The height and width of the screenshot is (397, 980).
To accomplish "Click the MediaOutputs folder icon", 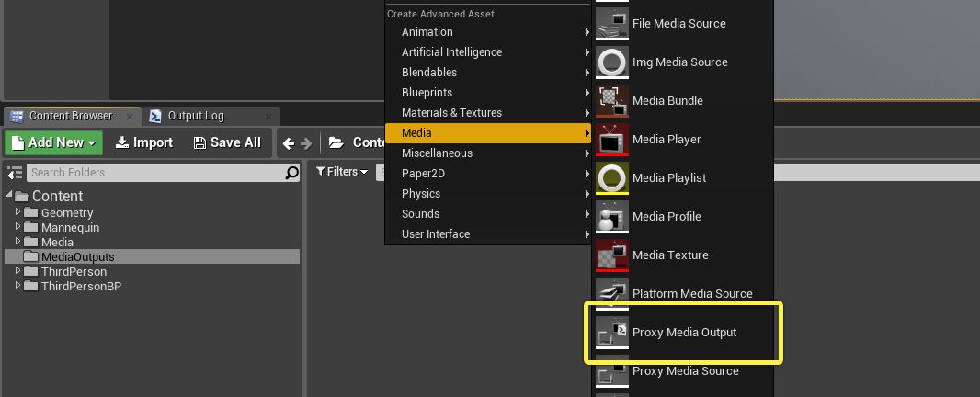I will (x=30, y=256).
